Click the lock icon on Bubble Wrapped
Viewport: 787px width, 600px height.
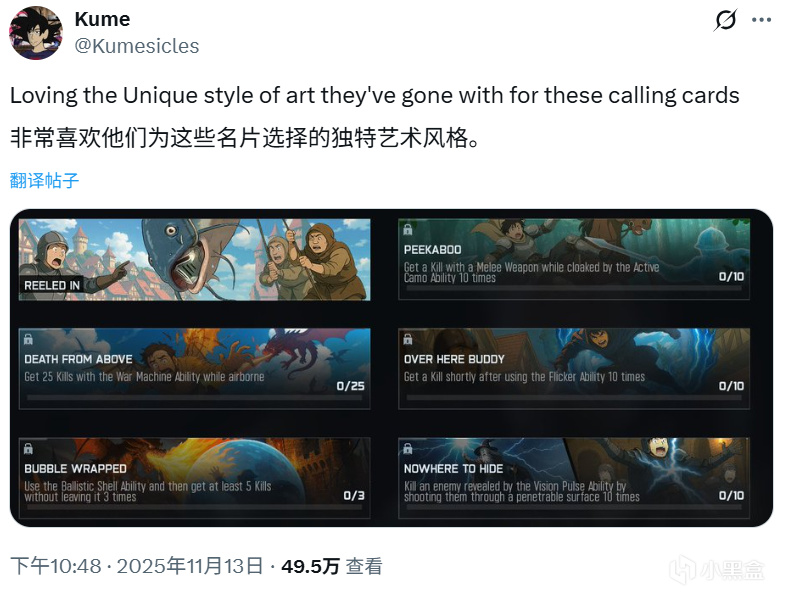pyautogui.click(x=28, y=448)
